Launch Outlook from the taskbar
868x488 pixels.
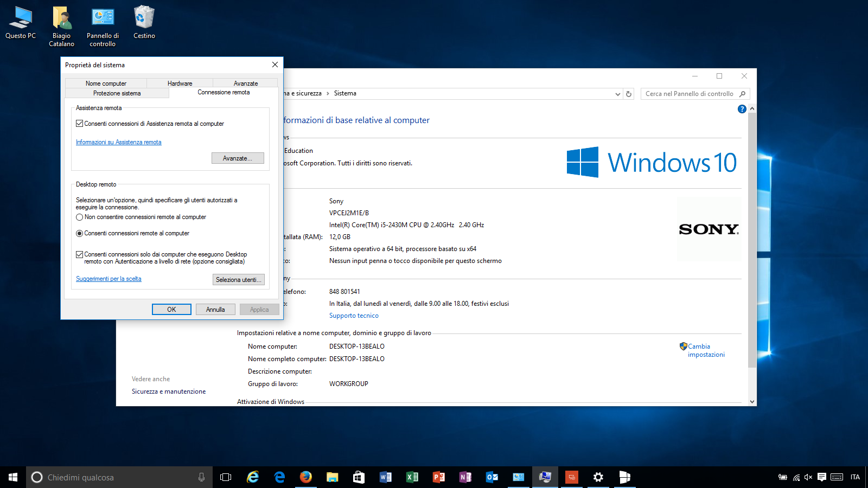(x=492, y=477)
